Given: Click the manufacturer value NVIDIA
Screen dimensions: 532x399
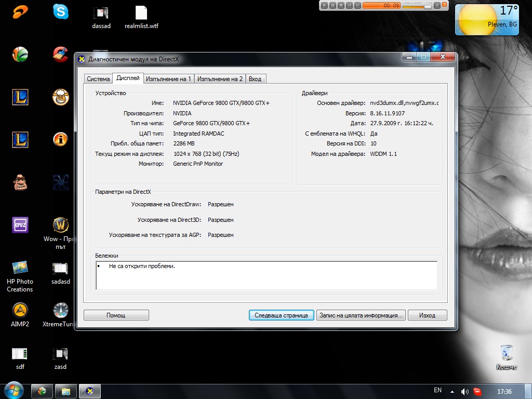Looking at the screenshot, I should tap(182, 113).
